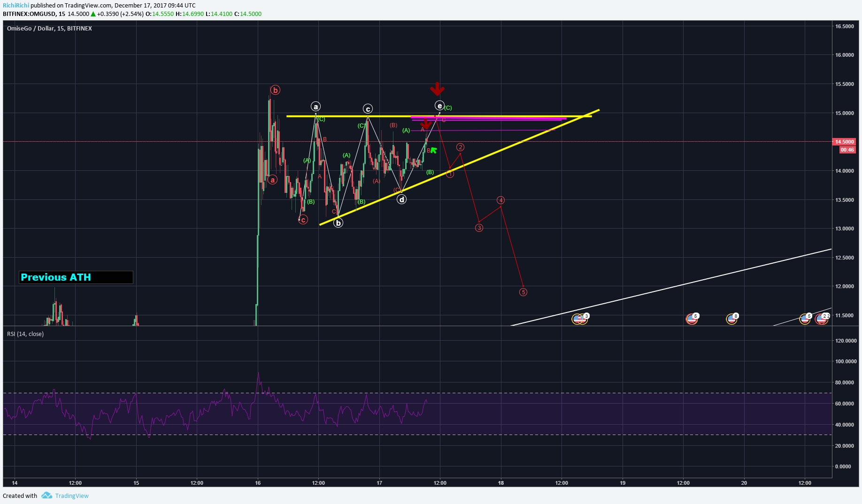This screenshot has height=504, width=862.
Task: Select the white circled d wave label
Action: click(401, 199)
